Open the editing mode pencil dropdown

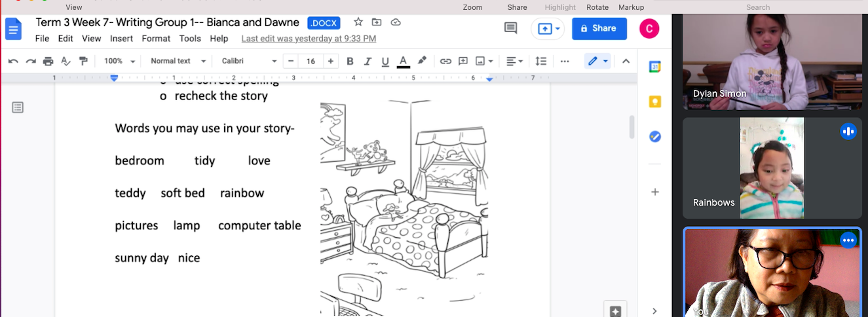597,61
